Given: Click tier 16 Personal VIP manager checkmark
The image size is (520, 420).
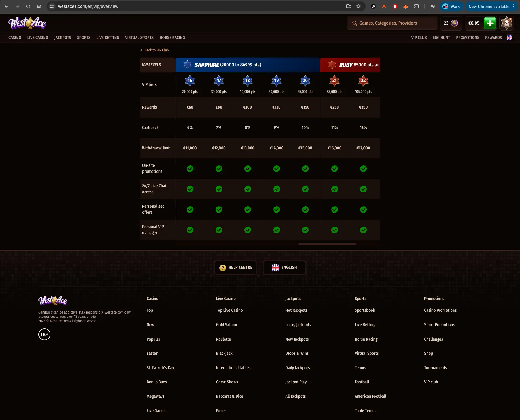Looking at the screenshot, I should click(x=190, y=230).
